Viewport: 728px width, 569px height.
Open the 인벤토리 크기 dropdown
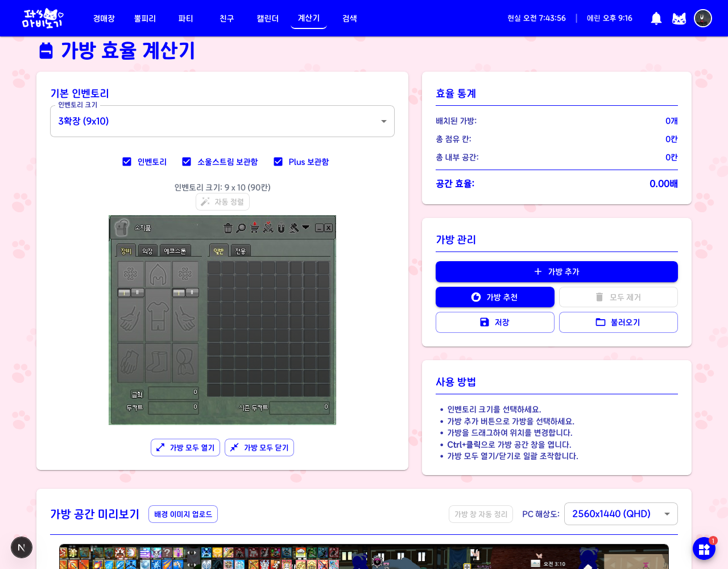pyautogui.click(x=222, y=121)
